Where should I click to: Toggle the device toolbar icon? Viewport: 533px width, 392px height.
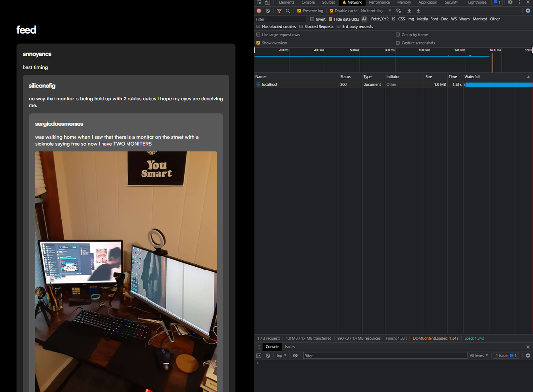(x=268, y=2)
